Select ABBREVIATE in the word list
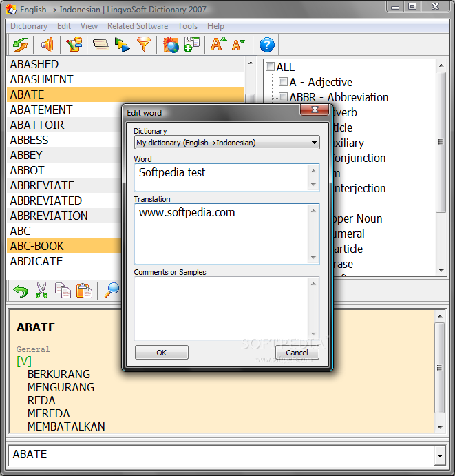This screenshot has height=476, width=455. coord(64,185)
